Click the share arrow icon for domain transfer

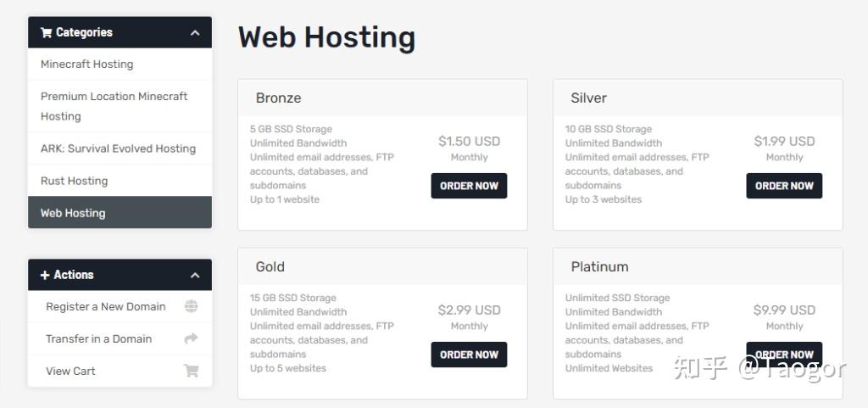click(x=192, y=338)
